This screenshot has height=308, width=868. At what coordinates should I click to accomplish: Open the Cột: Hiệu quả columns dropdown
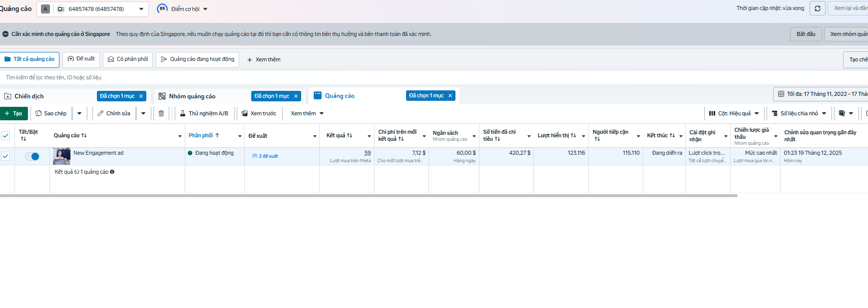734,113
